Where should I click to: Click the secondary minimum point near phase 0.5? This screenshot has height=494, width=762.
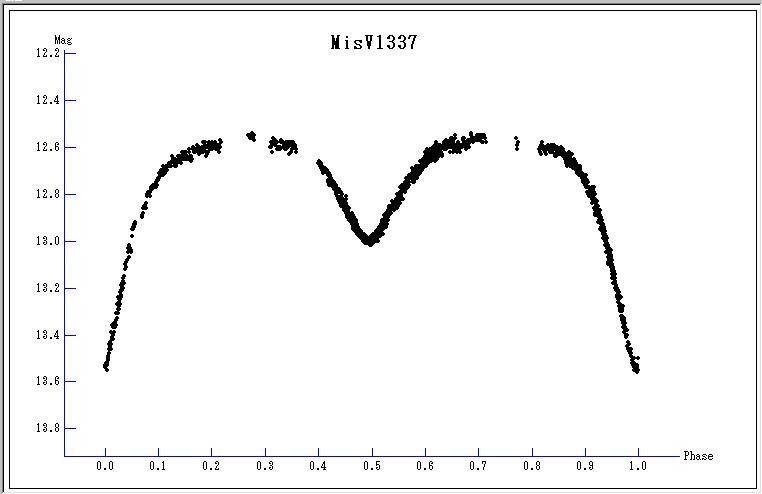point(370,240)
